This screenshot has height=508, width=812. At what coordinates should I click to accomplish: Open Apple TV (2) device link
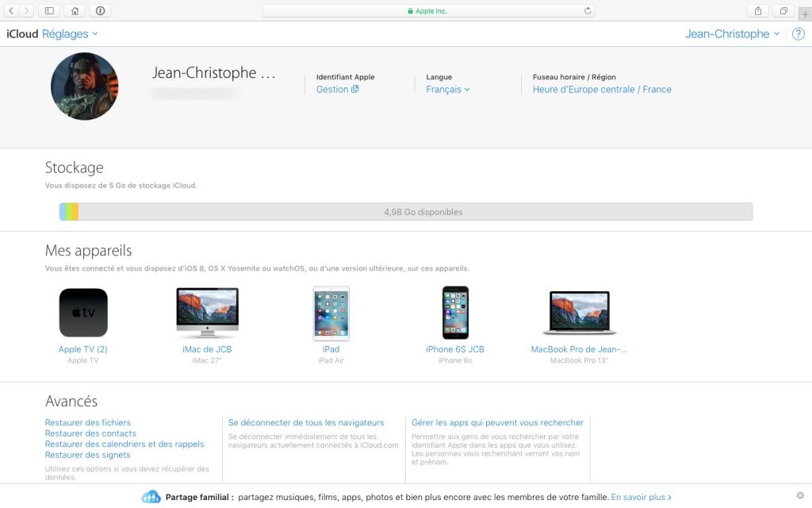[82, 349]
